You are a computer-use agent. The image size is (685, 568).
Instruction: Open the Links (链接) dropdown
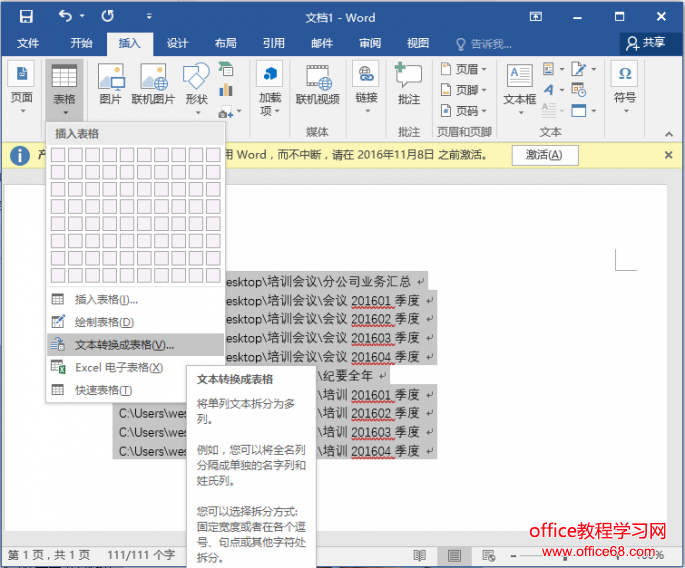[x=366, y=84]
